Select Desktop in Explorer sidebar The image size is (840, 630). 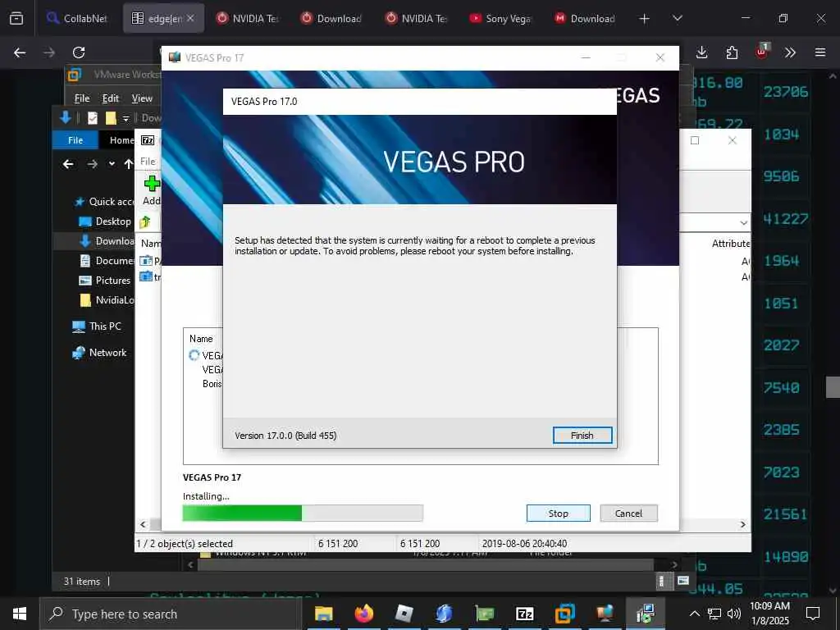[x=105, y=221]
